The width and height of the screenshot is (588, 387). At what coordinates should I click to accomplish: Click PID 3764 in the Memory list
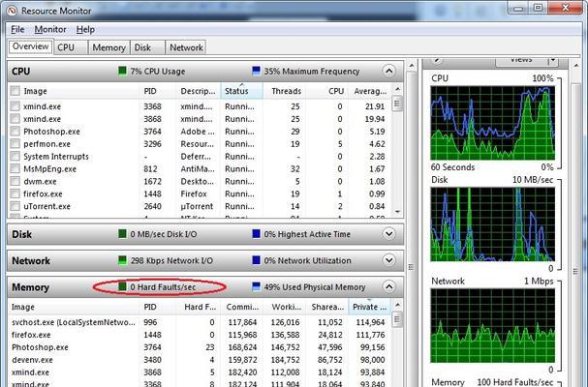coord(152,347)
